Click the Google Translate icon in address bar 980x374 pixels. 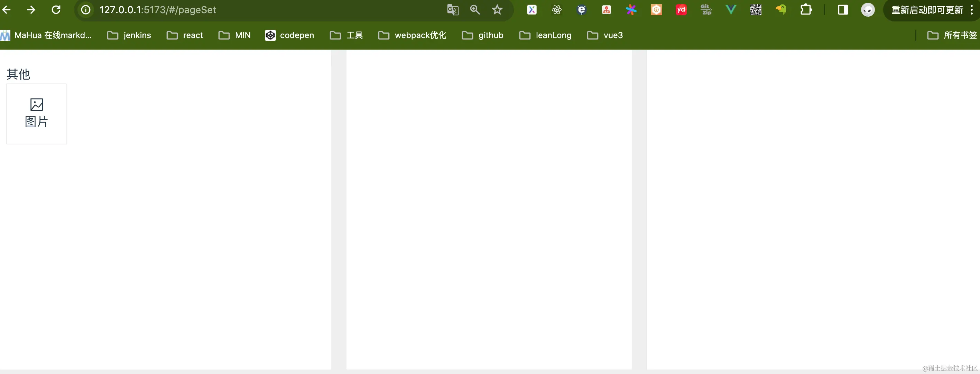(x=452, y=10)
